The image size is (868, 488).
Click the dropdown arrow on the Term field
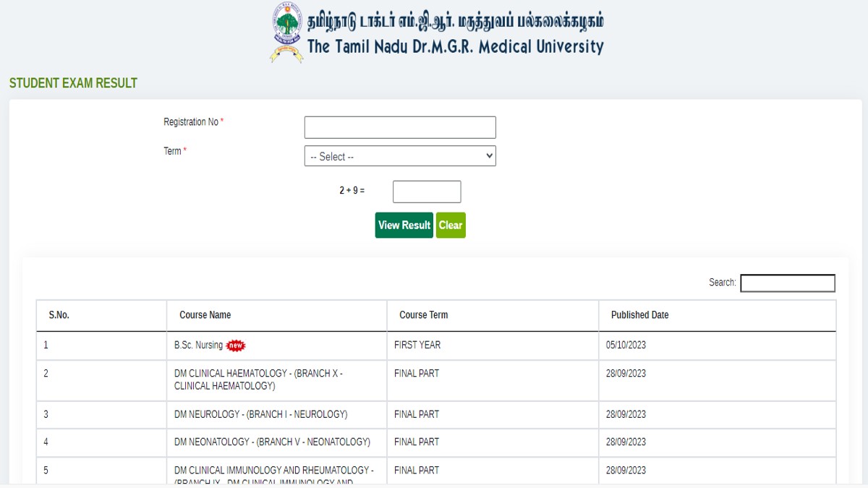click(x=488, y=155)
